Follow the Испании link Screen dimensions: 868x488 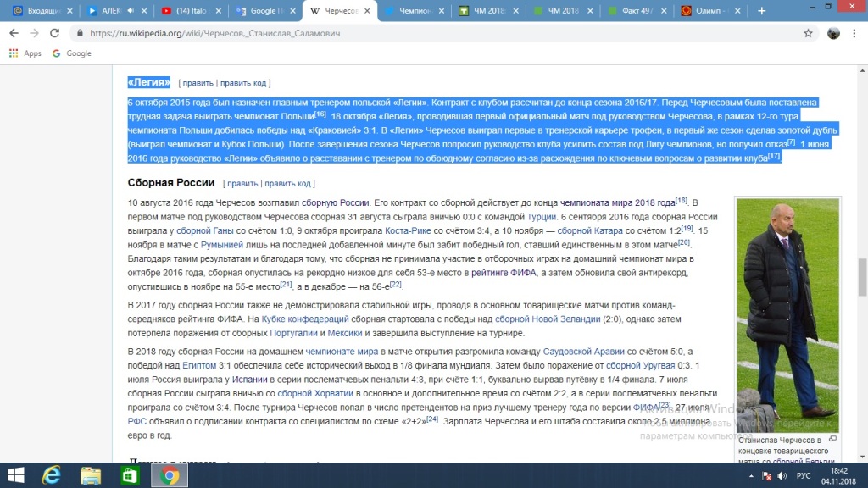click(250, 379)
